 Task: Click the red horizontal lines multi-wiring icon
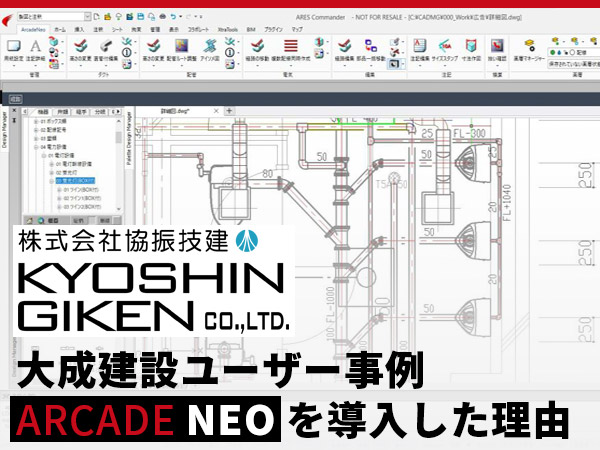pos(291,47)
